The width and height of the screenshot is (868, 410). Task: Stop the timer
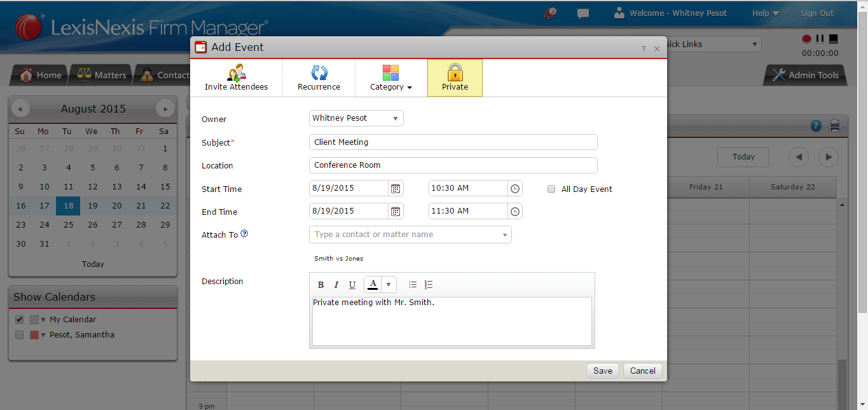[x=834, y=39]
